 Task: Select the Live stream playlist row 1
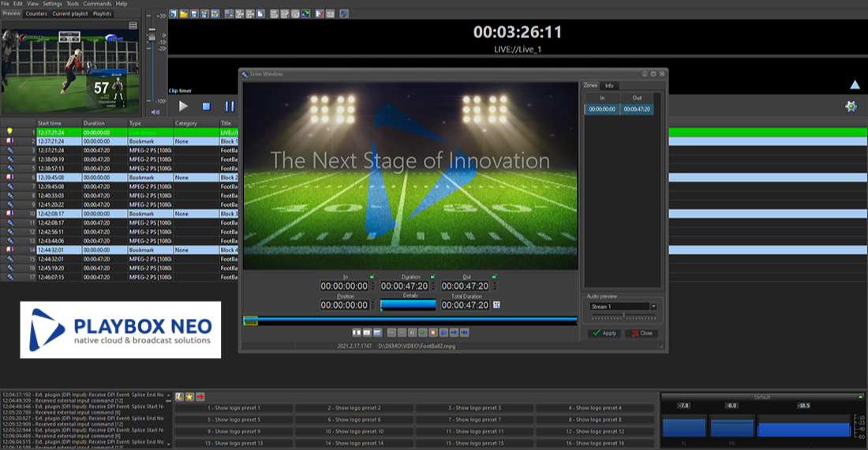119,133
